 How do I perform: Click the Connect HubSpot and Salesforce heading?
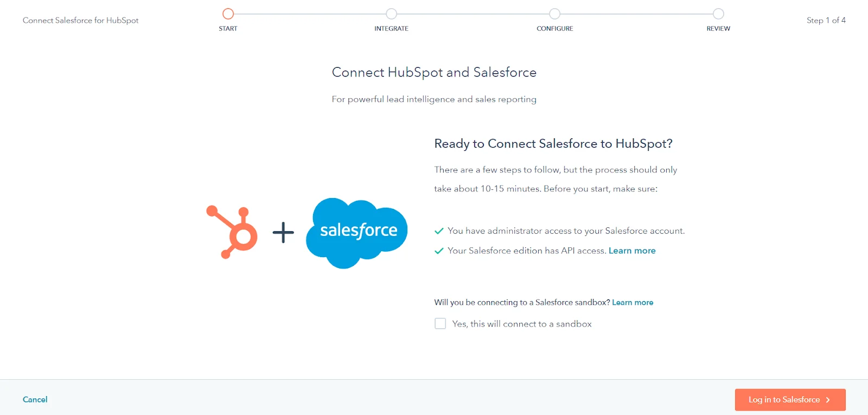point(433,72)
